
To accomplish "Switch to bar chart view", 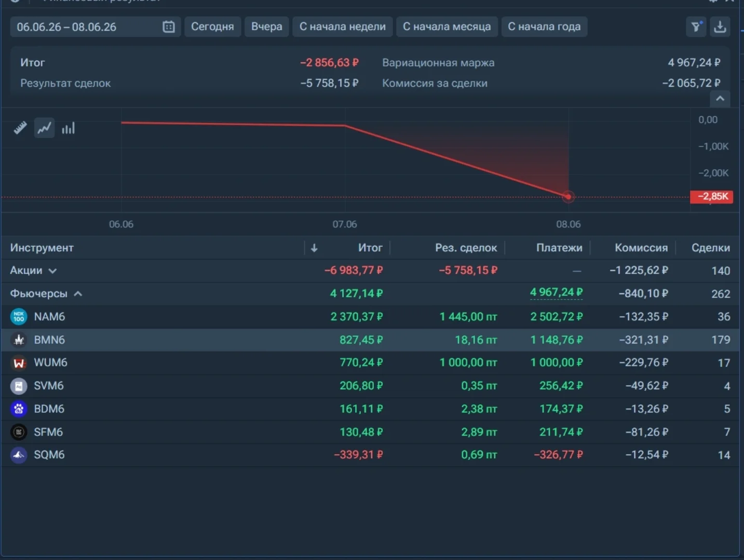I will click(x=68, y=128).
